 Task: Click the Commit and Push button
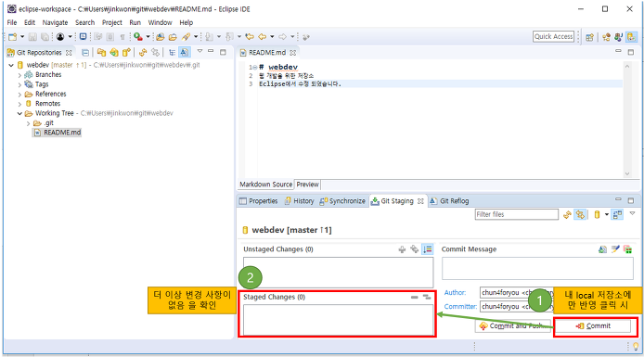pyautogui.click(x=513, y=325)
